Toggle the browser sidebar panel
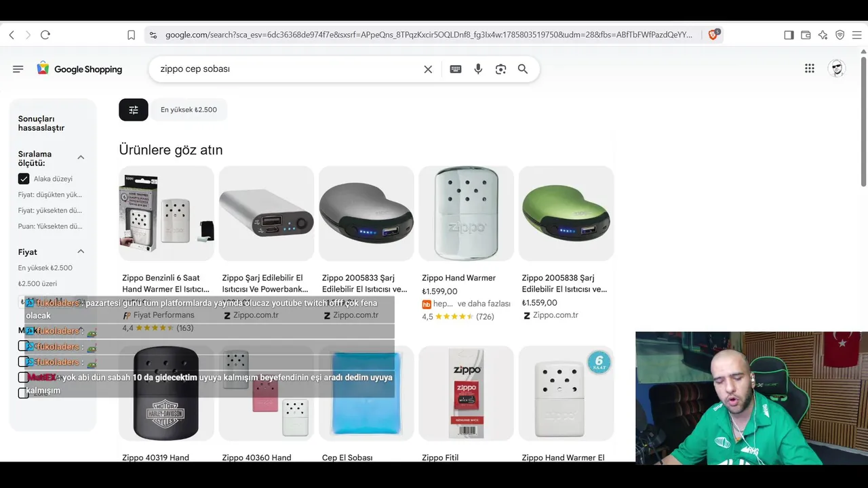 click(789, 35)
